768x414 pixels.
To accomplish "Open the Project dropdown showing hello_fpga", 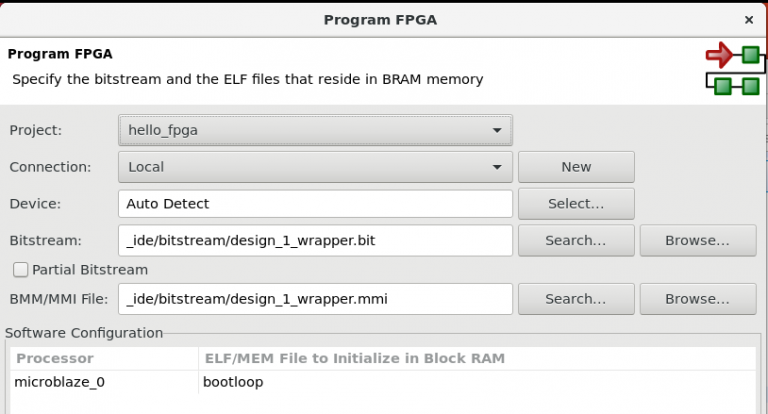I will point(315,130).
